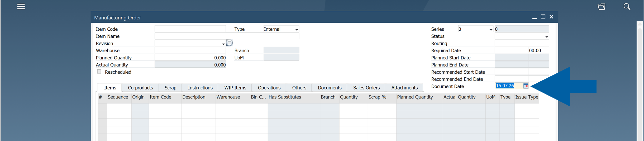This screenshot has height=141, width=644.
Task: Expand the Revision dropdown
Action: point(223,44)
